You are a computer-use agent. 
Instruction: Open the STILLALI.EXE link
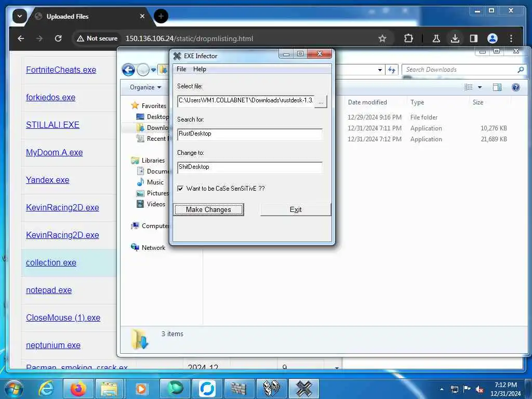pos(52,125)
